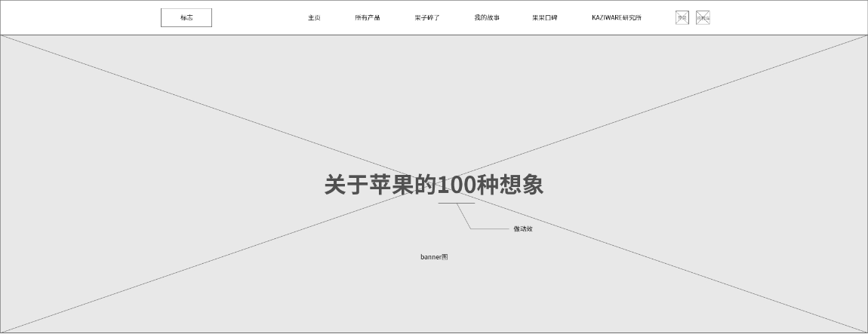Click the 标志 logo box
The width and height of the screenshot is (868, 334).
(x=186, y=17)
